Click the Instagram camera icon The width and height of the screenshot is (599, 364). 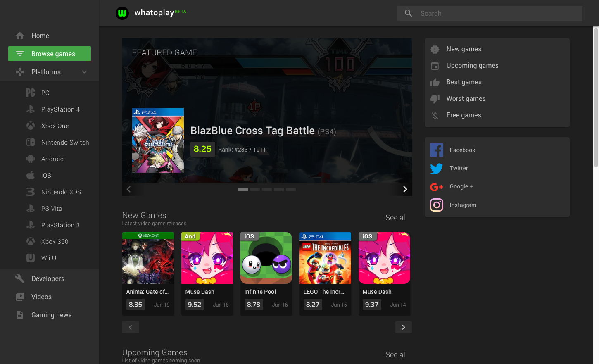coord(437,205)
